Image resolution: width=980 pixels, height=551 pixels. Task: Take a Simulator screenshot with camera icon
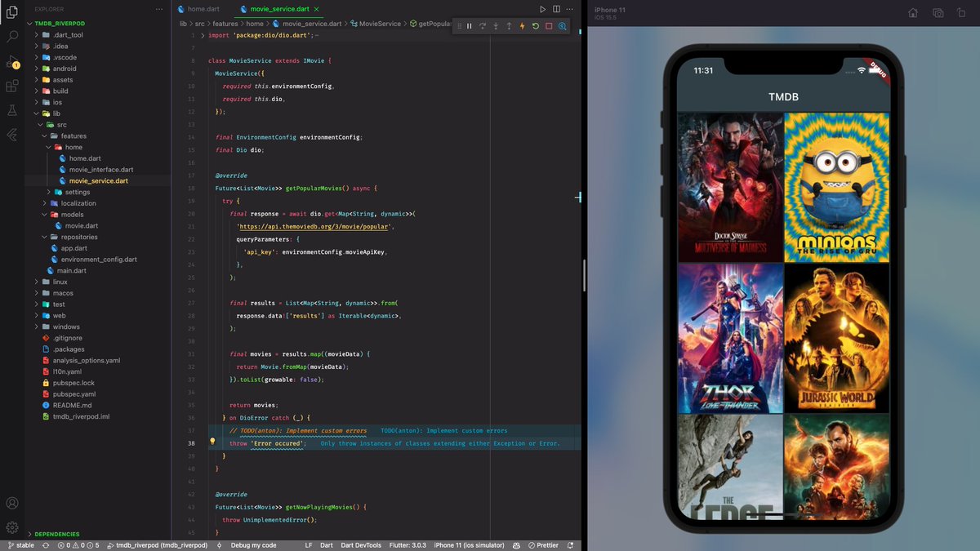[x=938, y=13]
